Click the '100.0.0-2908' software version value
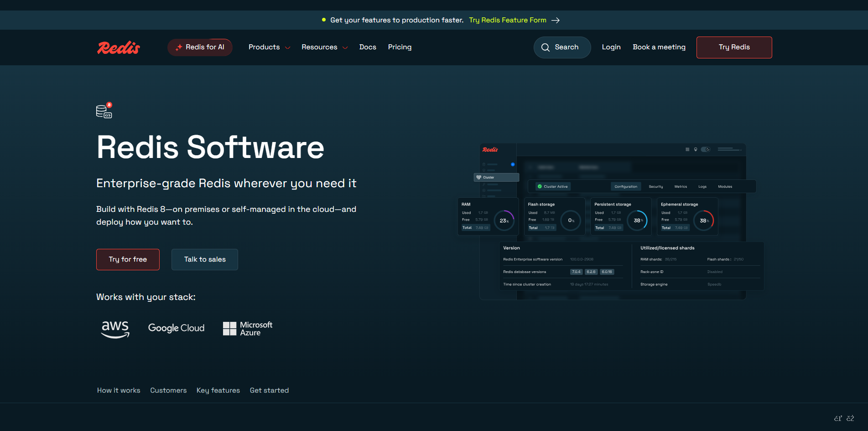This screenshot has height=431, width=868. click(582, 259)
